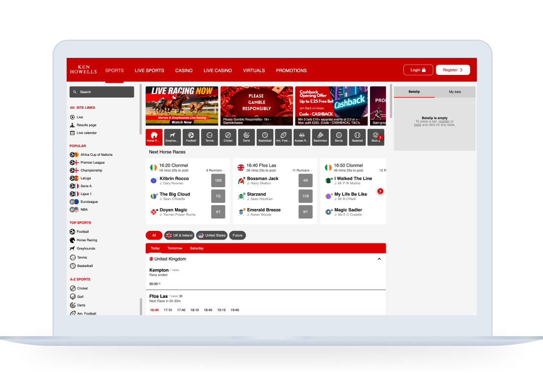Click the Register button
Image resolution: width=543 pixels, height=392 pixels.
point(452,70)
